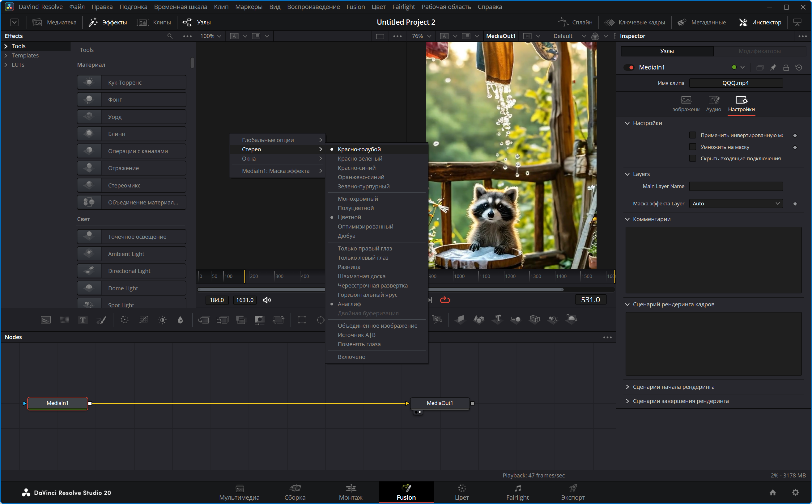
Task: Toggle the loop playback icon
Action: point(445,300)
